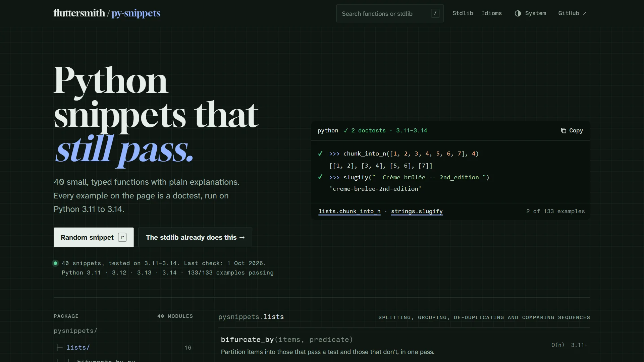This screenshot has height=362, width=644.
Task: Click the O(n) complexity label
Action: click(x=558, y=345)
